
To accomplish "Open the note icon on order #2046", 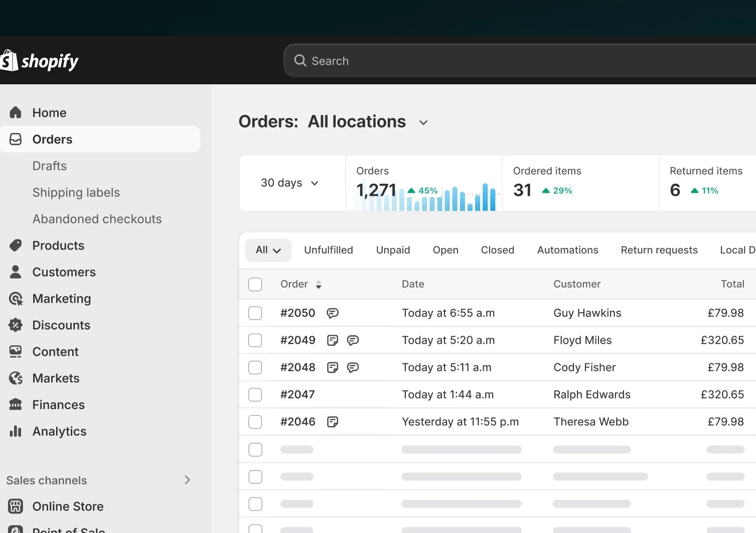I will click(x=333, y=422).
